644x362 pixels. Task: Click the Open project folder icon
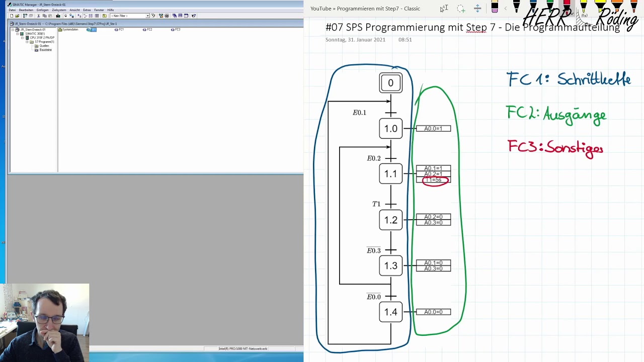tap(17, 16)
